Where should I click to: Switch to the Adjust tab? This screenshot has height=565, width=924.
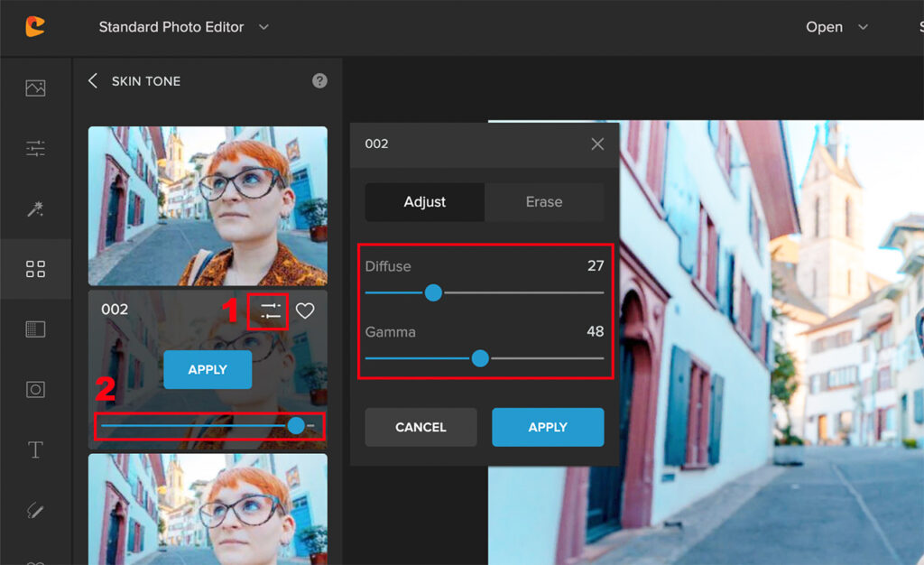pyautogui.click(x=425, y=202)
